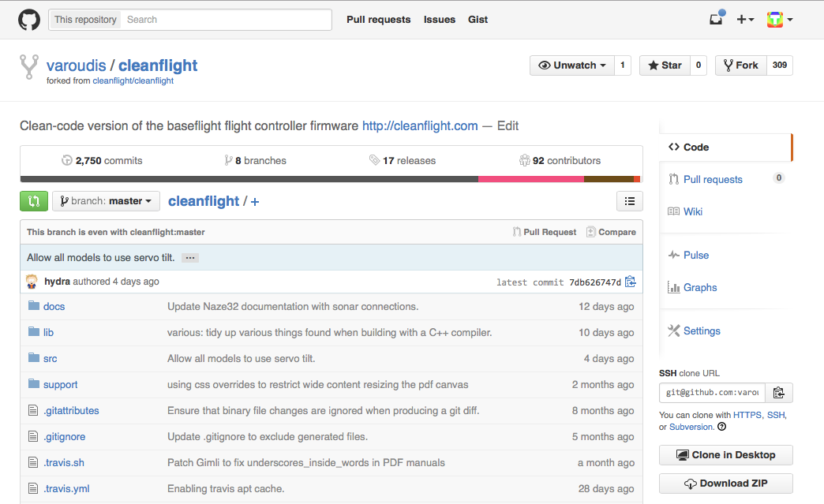The width and height of the screenshot is (824, 504).
Task: Open the Unwatch dropdown
Action: click(x=571, y=65)
